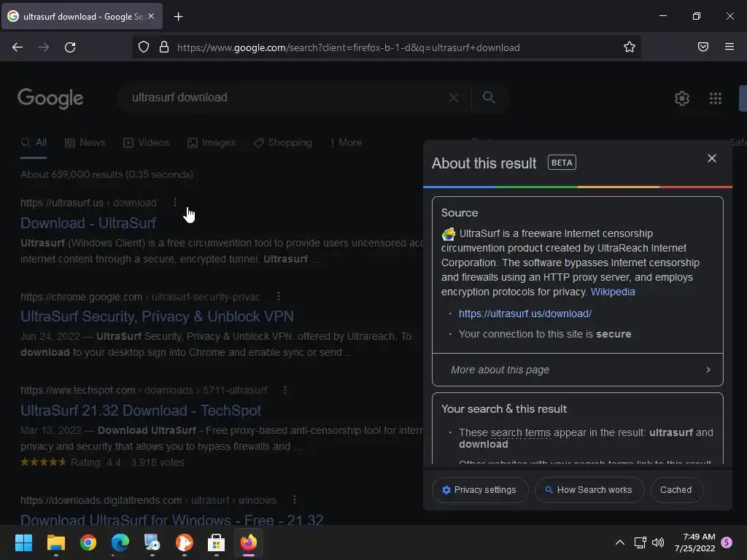The image size is (747, 560).
Task: Open the Wikipedia source link
Action: [x=613, y=292]
